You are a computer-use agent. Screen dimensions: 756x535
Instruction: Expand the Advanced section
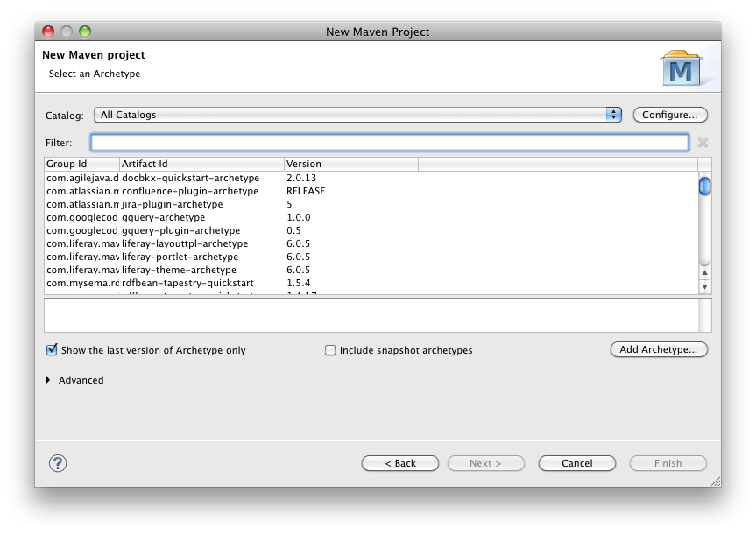point(48,380)
